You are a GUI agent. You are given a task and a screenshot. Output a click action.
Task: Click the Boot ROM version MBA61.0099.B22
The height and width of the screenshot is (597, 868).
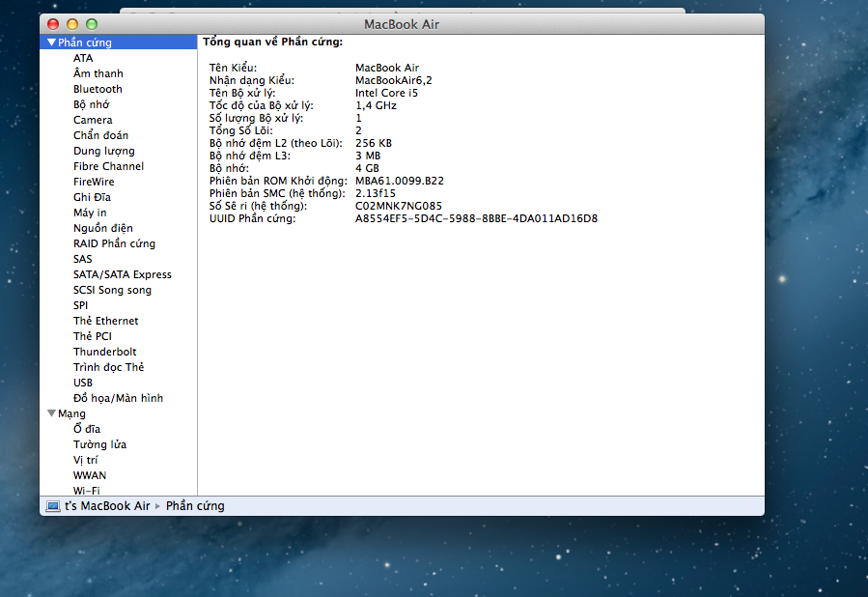[x=399, y=181]
